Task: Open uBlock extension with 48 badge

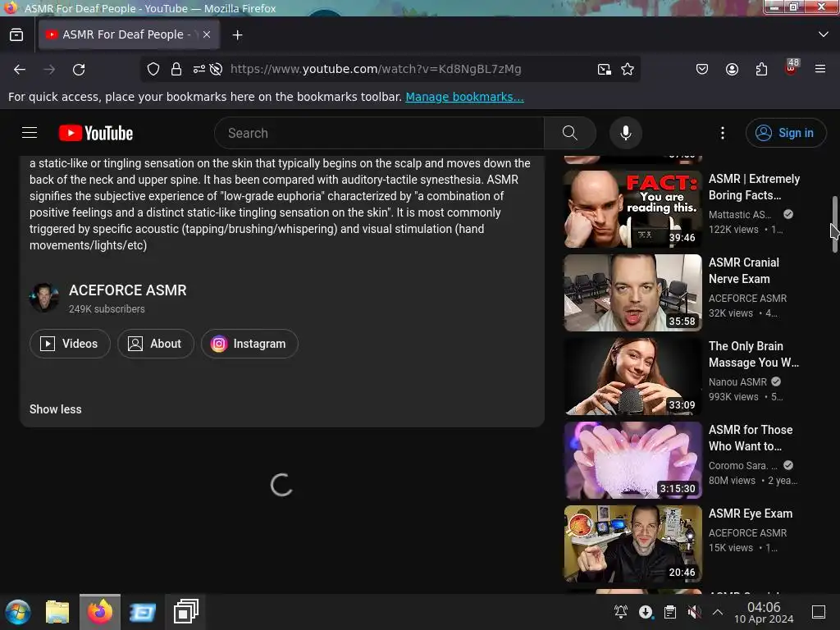Action: tap(792, 67)
